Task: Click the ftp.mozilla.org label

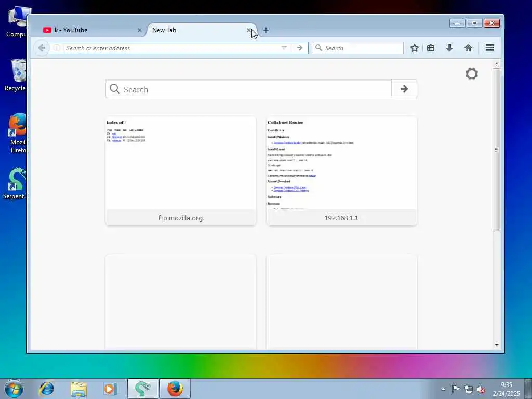Action: pyautogui.click(x=181, y=218)
